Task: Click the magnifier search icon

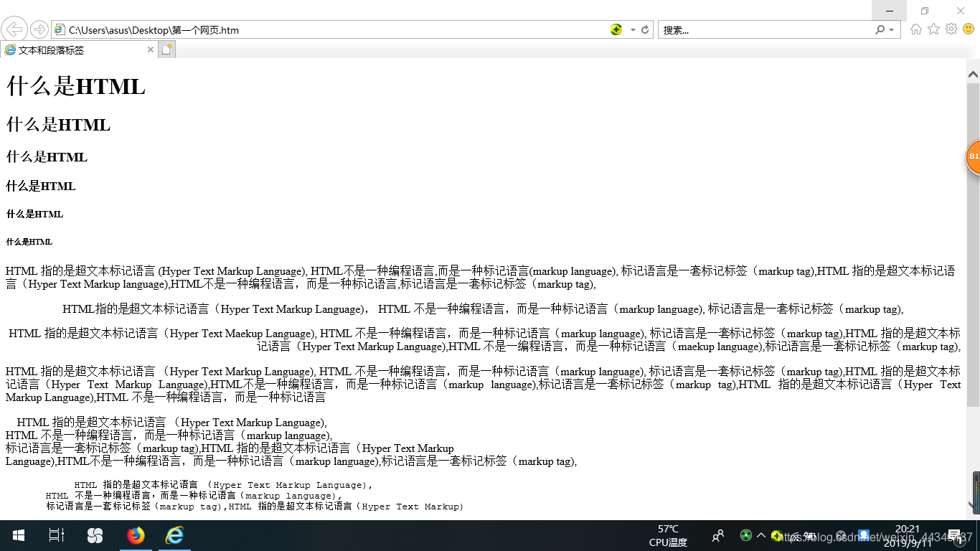Action: (880, 30)
